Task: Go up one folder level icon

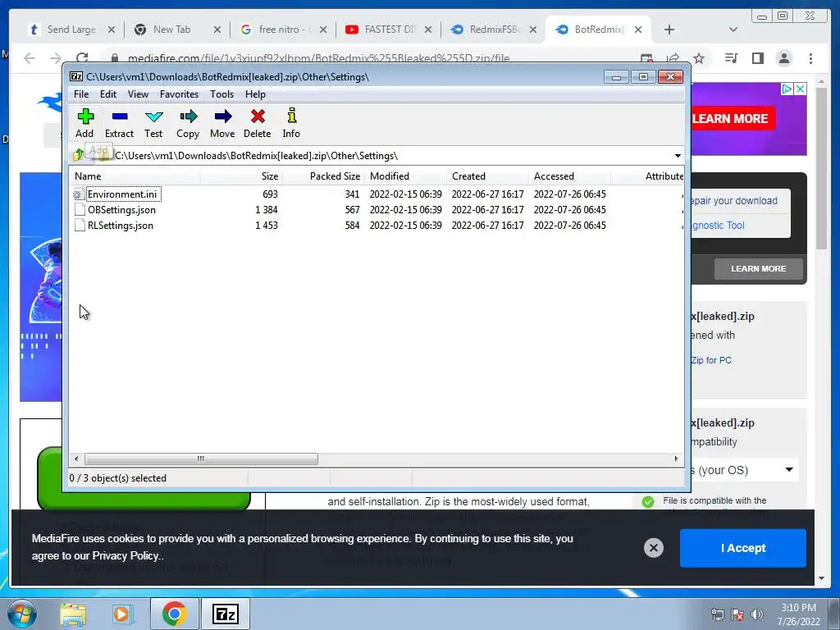Action: coord(78,155)
